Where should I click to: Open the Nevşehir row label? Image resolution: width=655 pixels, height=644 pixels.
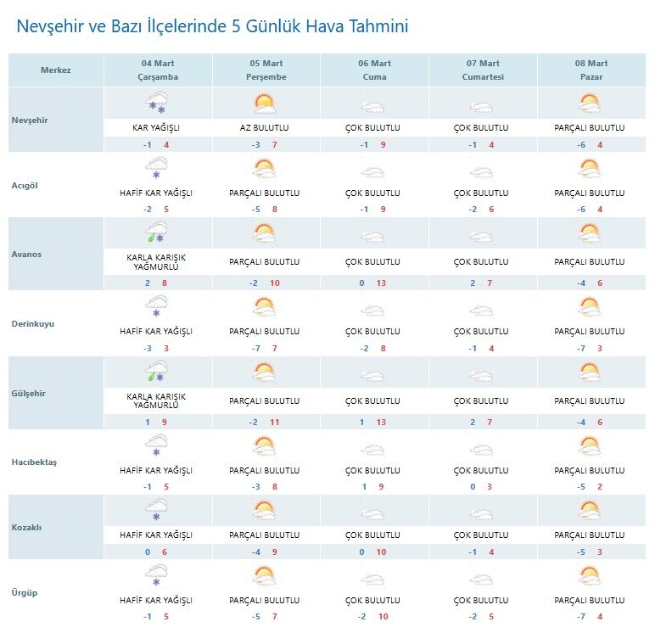point(31,120)
